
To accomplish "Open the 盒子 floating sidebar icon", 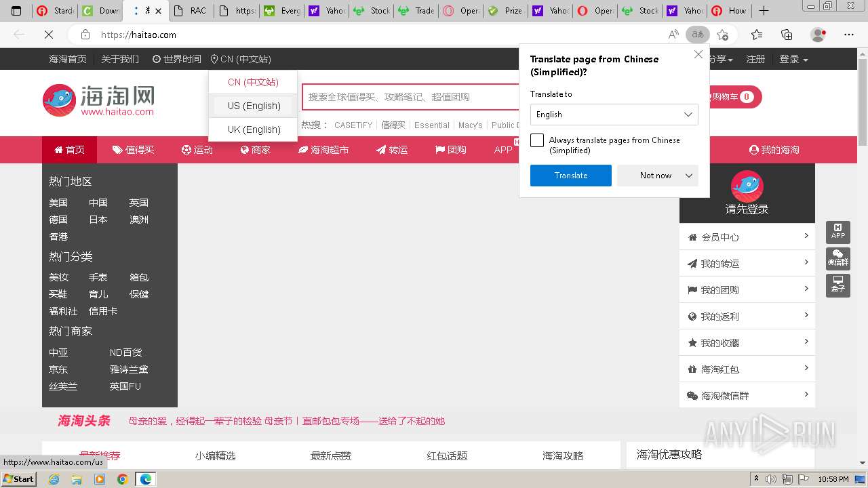I will (x=838, y=285).
